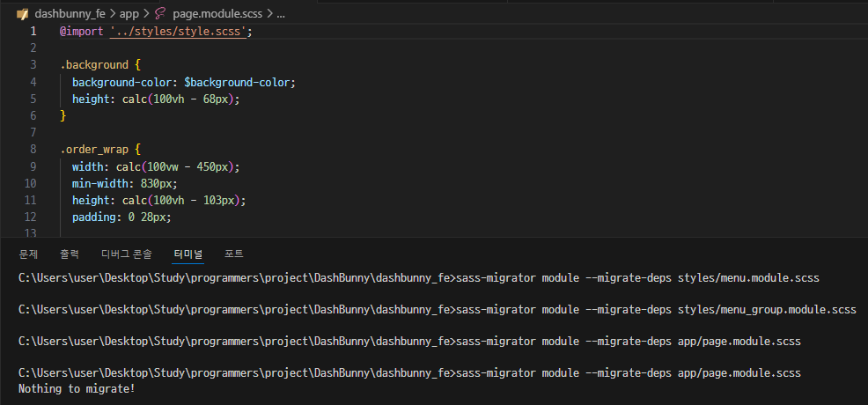Click line number 12 in the gutter
The height and width of the screenshot is (405, 868).
pyautogui.click(x=31, y=217)
